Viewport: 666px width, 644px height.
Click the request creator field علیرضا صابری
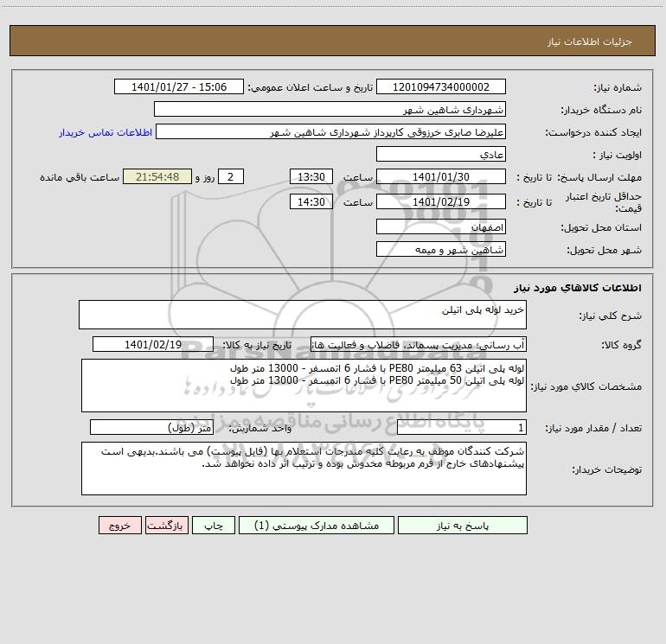(x=330, y=131)
